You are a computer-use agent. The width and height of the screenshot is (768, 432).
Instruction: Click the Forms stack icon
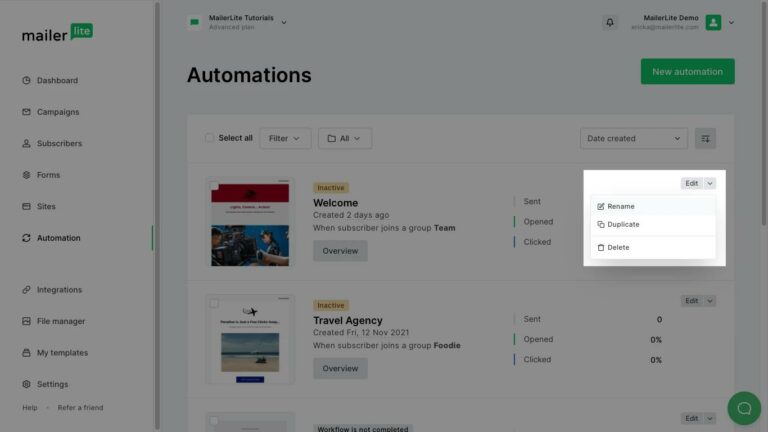click(x=26, y=175)
